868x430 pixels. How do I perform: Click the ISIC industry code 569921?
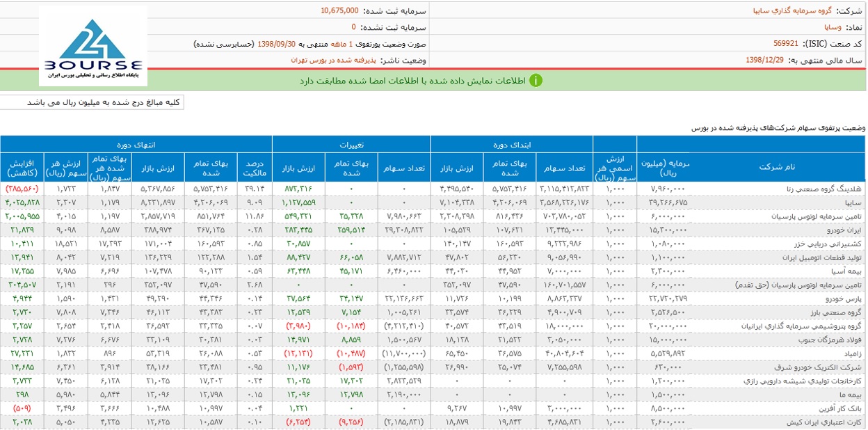point(787,43)
